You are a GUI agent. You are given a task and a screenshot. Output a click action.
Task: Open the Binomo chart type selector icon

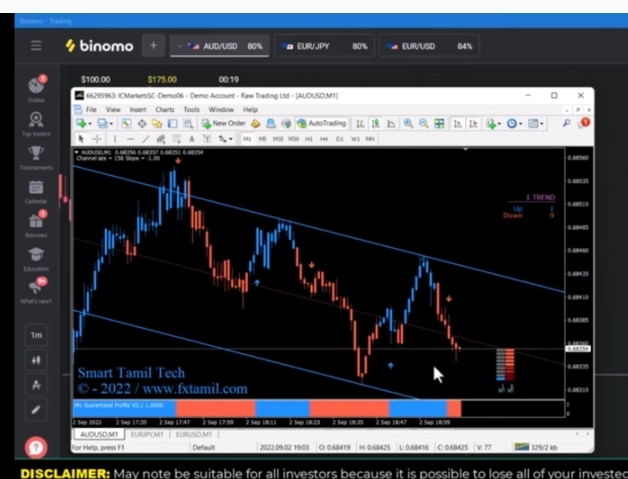pyautogui.click(x=36, y=360)
